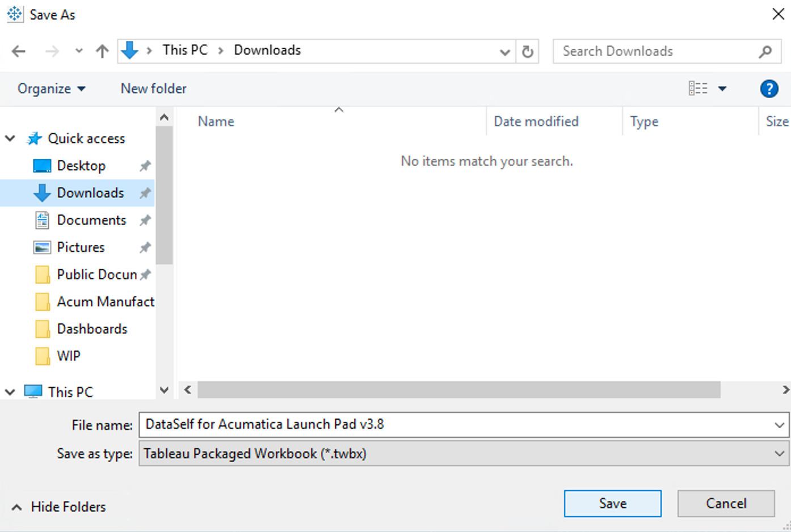Viewport: 791px width, 532px height.
Task: Expand the File name history dropdown
Action: tap(779, 425)
